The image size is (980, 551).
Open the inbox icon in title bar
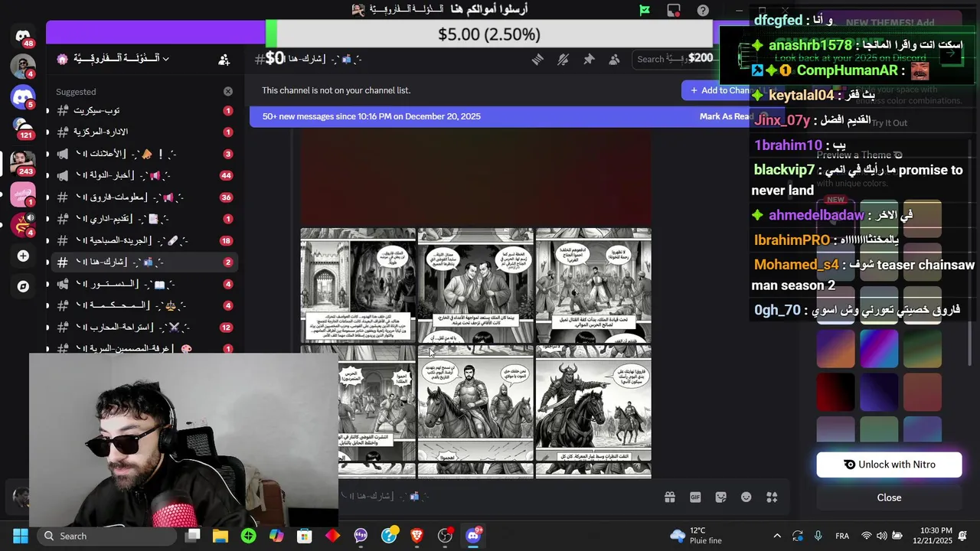point(674,10)
